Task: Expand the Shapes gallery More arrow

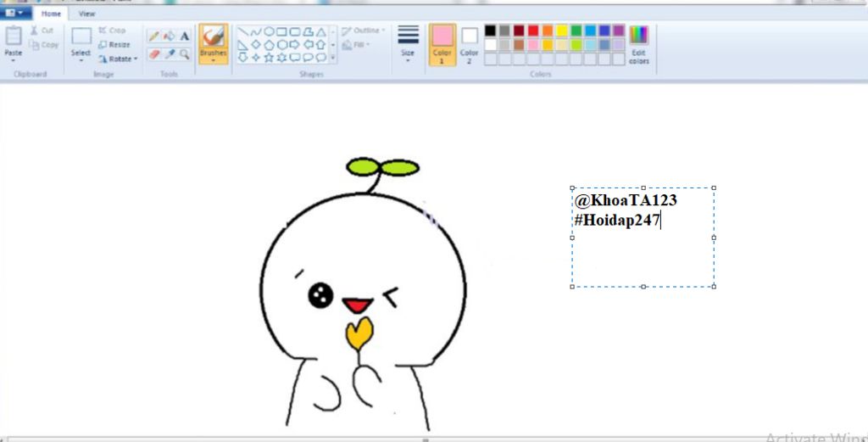Action: pyautogui.click(x=332, y=57)
